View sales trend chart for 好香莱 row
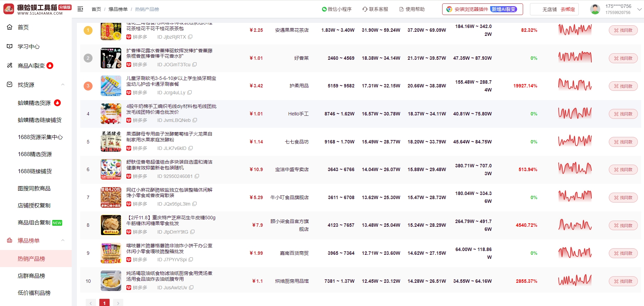644x306 pixels. (575, 57)
